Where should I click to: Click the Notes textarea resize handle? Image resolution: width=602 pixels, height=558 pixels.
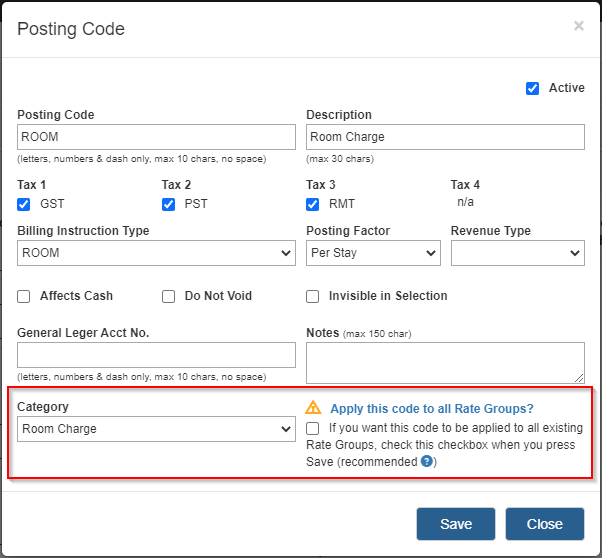tap(579, 378)
